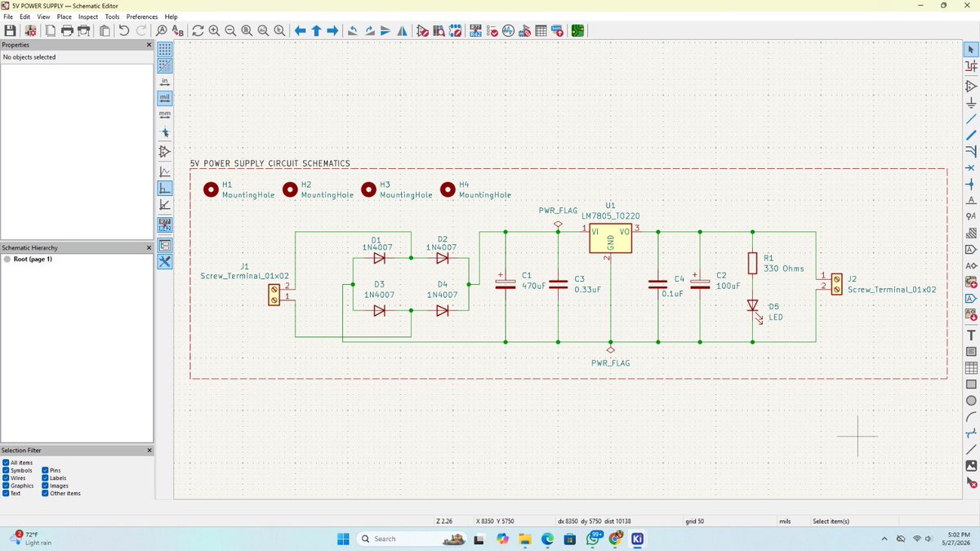This screenshot has width=980, height=551.
Task: Select the Draw Circle tool
Action: pyautogui.click(x=971, y=400)
